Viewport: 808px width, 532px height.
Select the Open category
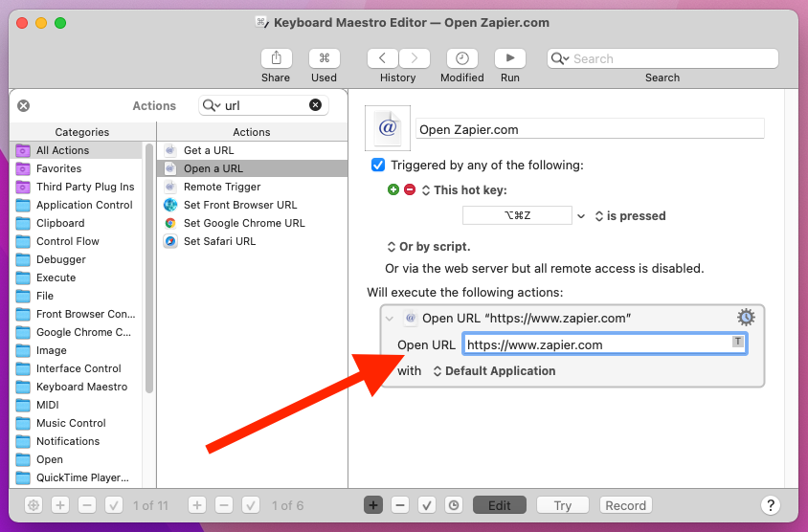coord(77,459)
